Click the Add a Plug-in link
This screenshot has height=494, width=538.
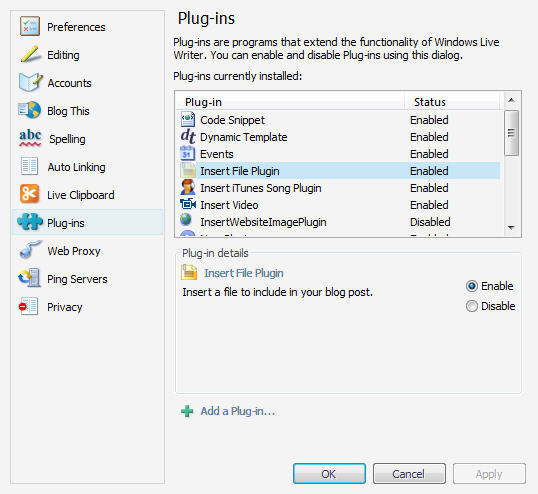(x=237, y=411)
